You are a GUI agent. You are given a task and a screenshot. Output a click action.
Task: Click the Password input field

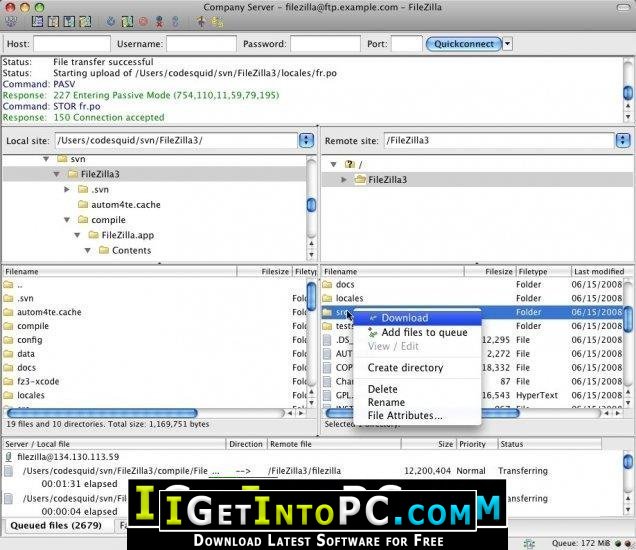325,44
